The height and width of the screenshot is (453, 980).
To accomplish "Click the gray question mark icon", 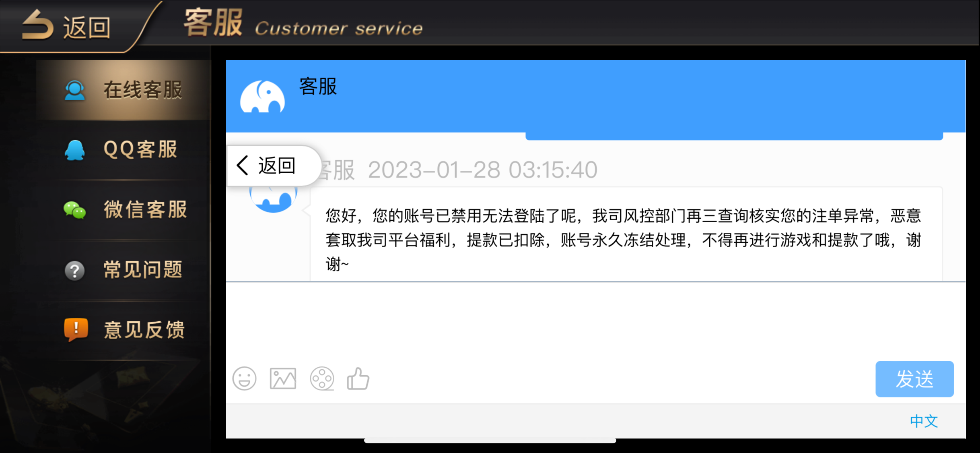I will tap(74, 270).
